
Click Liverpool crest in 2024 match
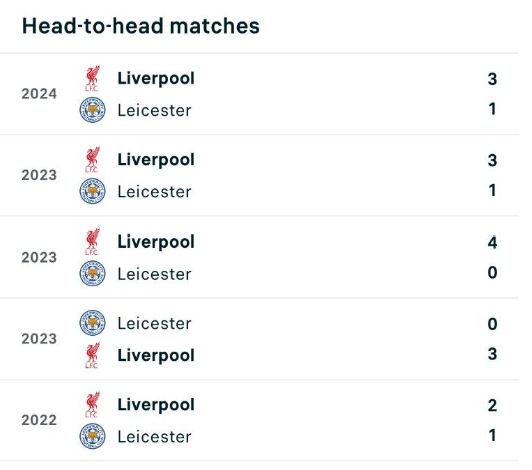pos(92,79)
